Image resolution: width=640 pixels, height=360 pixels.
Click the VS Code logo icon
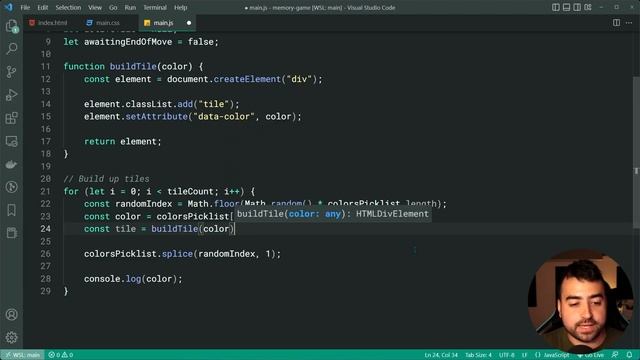(x=9, y=7)
